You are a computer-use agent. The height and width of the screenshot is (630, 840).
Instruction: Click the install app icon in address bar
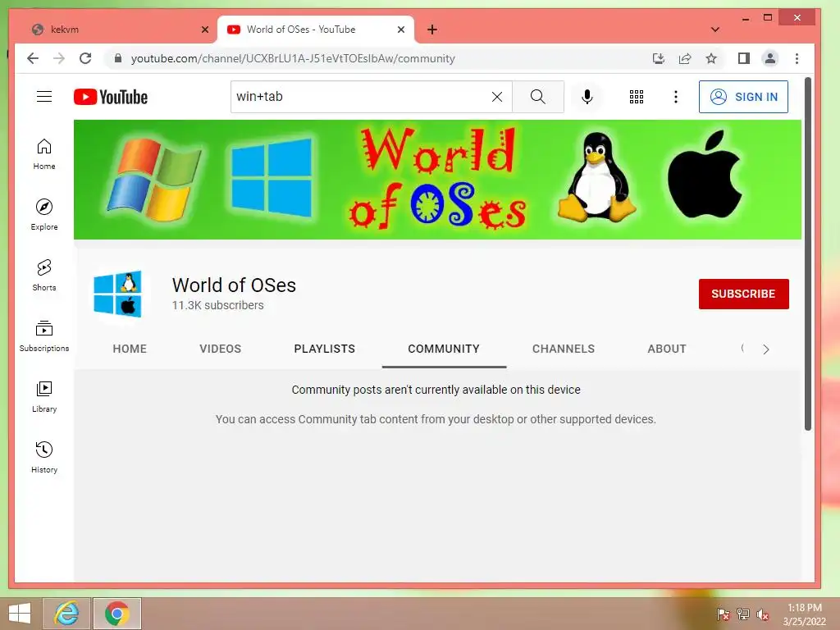(x=659, y=58)
